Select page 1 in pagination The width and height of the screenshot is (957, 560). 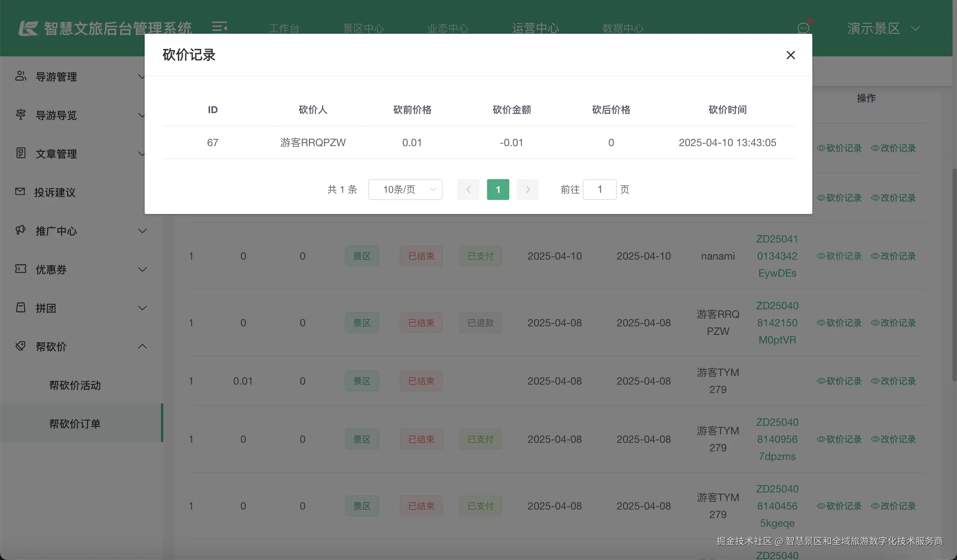click(498, 190)
